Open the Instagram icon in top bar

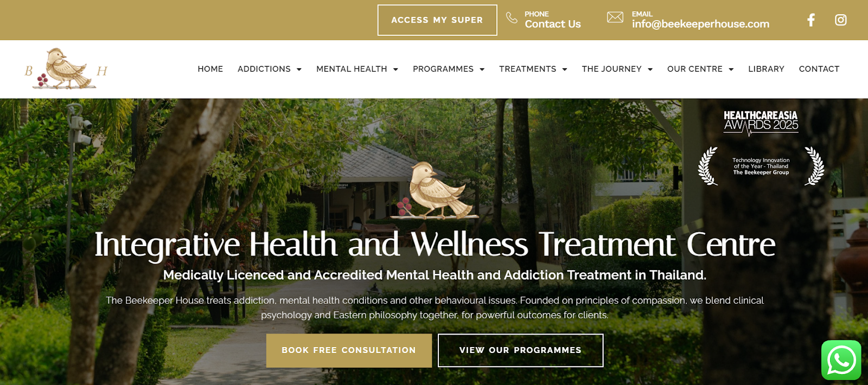pyautogui.click(x=841, y=20)
